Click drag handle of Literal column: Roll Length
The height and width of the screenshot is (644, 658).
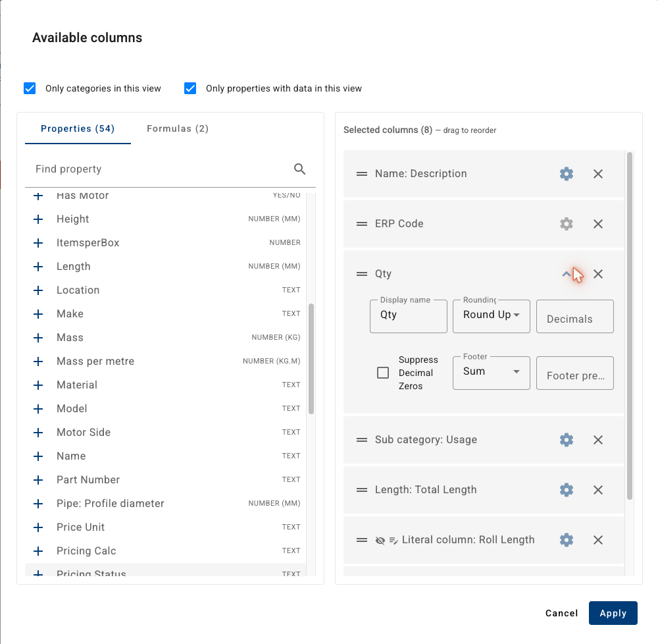coord(362,540)
